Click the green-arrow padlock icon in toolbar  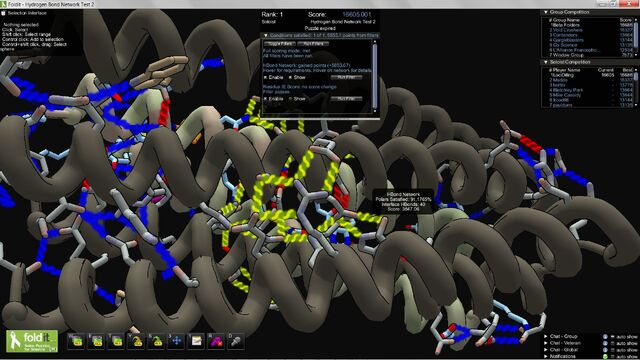(x=156, y=341)
